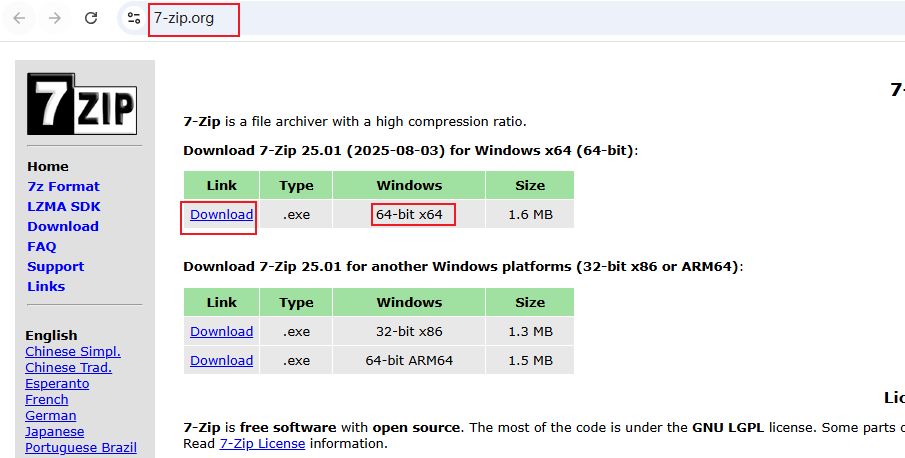The image size is (905, 458).
Task: Switch language to Portuguese Brazil
Action: click(81, 448)
